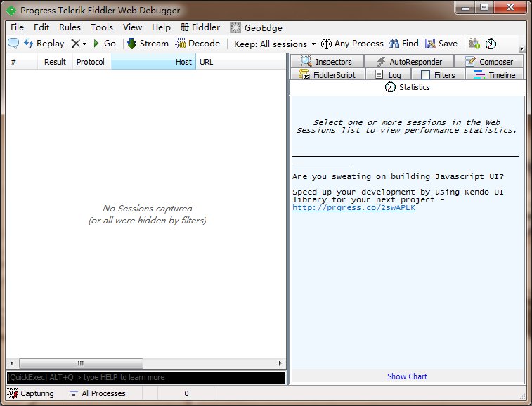Switch to the Composer tab
The image size is (532, 406).
[x=489, y=62]
